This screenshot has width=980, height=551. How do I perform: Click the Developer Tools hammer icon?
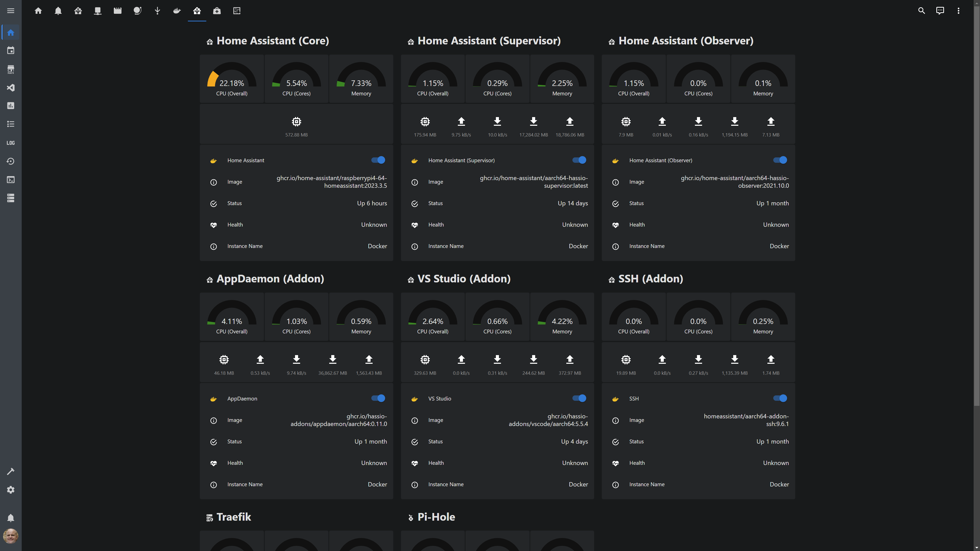tap(11, 471)
